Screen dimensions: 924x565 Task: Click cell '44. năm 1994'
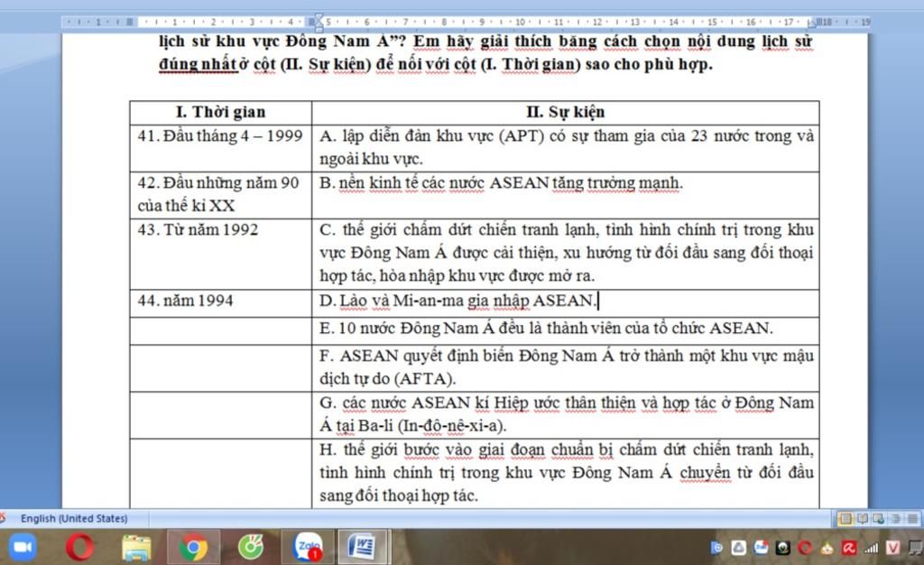[x=221, y=303]
